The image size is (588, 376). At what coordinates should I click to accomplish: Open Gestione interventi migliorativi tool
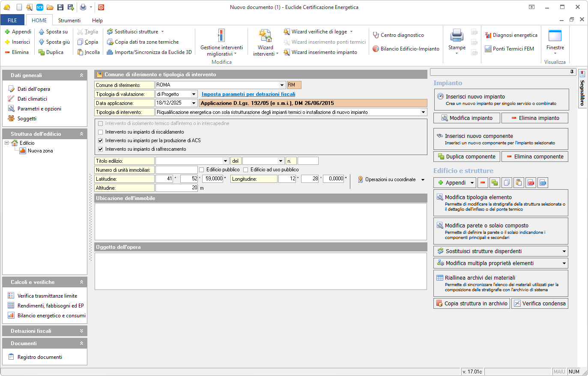click(221, 42)
